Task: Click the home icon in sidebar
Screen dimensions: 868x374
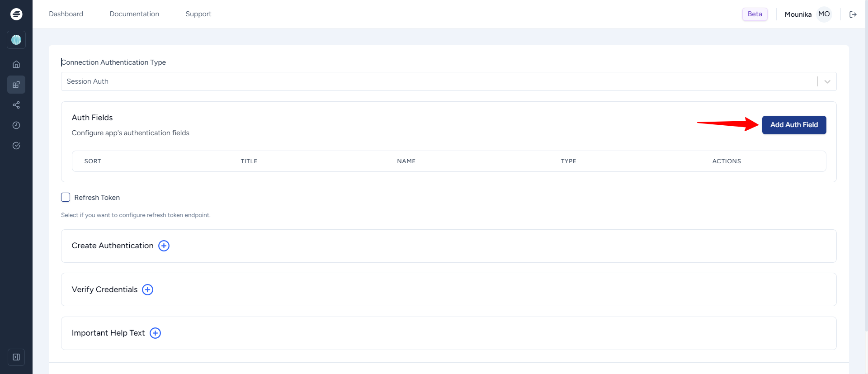Action: click(16, 64)
